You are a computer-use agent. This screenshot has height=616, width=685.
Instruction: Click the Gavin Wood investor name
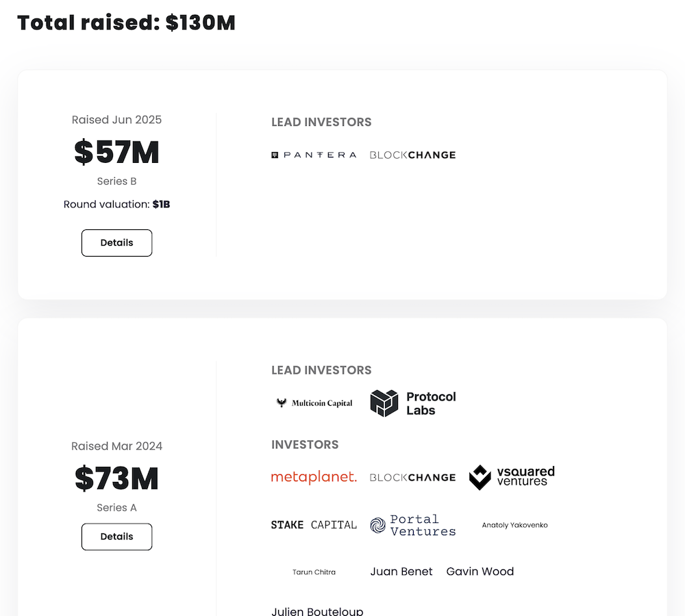[x=480, y=572]
